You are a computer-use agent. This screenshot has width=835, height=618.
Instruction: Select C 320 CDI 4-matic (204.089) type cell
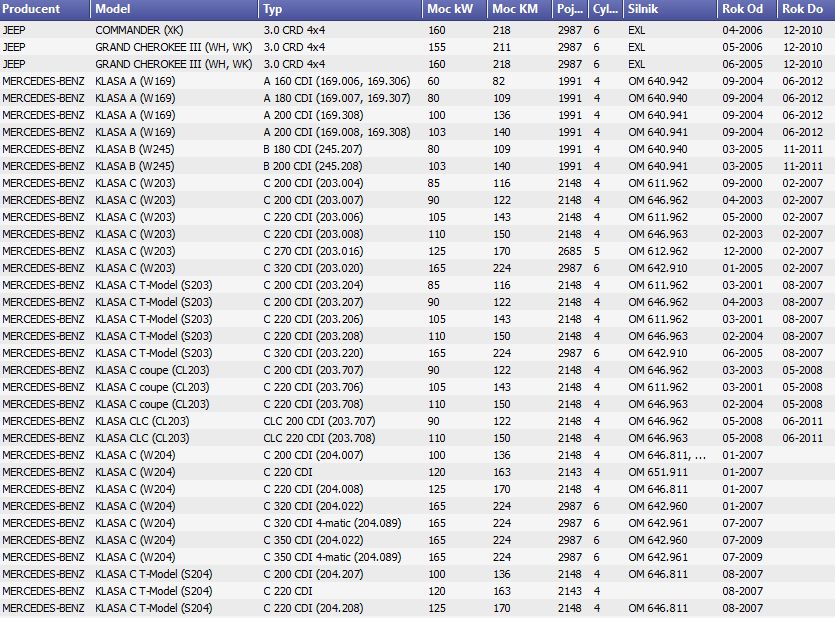click(x=332, y=524)
